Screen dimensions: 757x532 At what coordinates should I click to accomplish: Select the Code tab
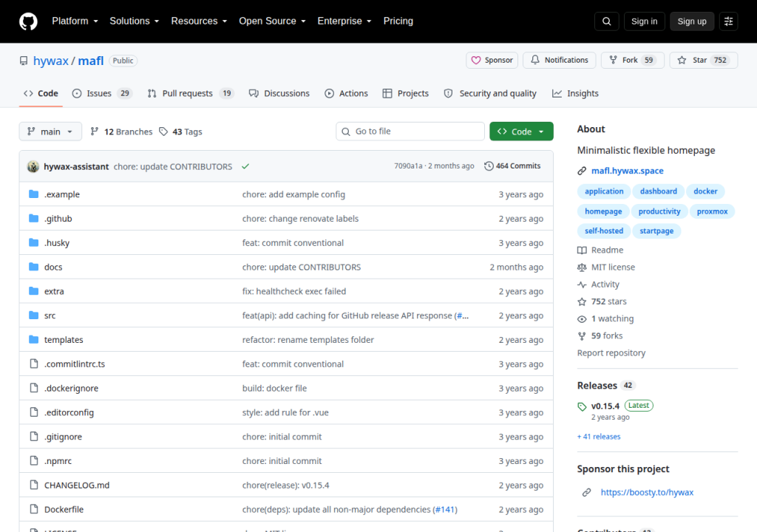41,94
